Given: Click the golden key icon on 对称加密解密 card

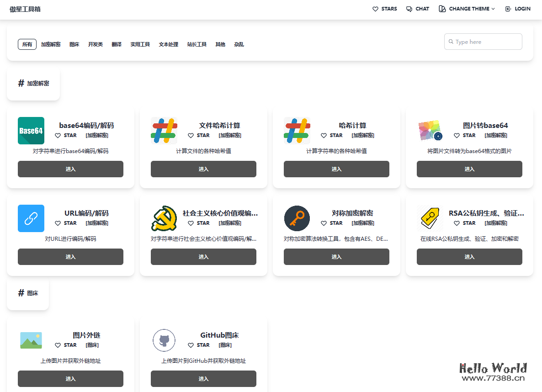Looking at the screenshot, I should [x=297, y=218].
